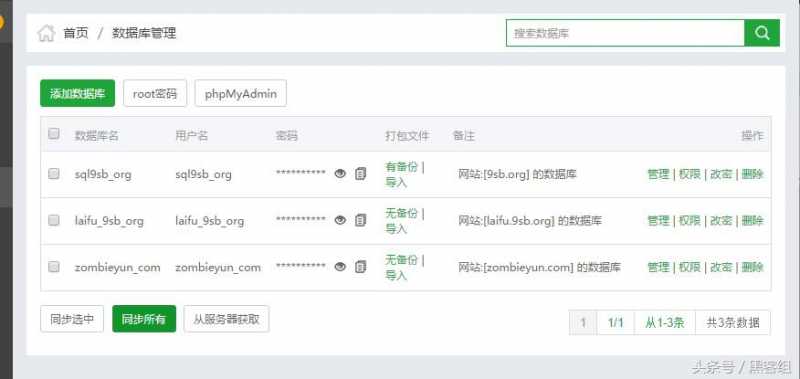The image size is (800, 379).
Task: Go to 首页 in breadcrumb
Action: coord(76,34)
